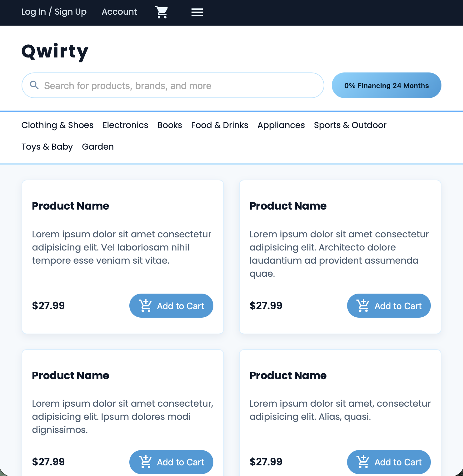Browse the Electronics category

pos(125,125)
